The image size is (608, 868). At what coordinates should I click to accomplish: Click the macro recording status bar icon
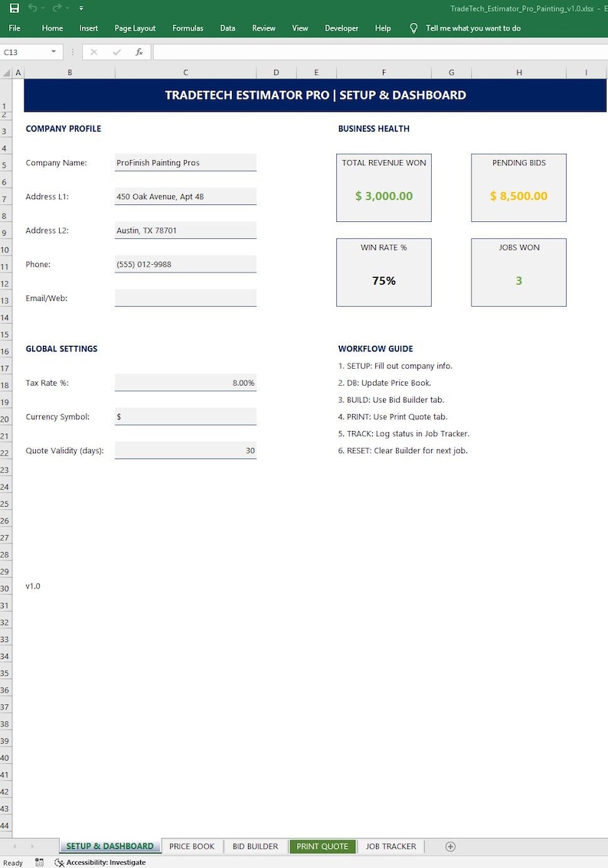[x=39, y=862]
